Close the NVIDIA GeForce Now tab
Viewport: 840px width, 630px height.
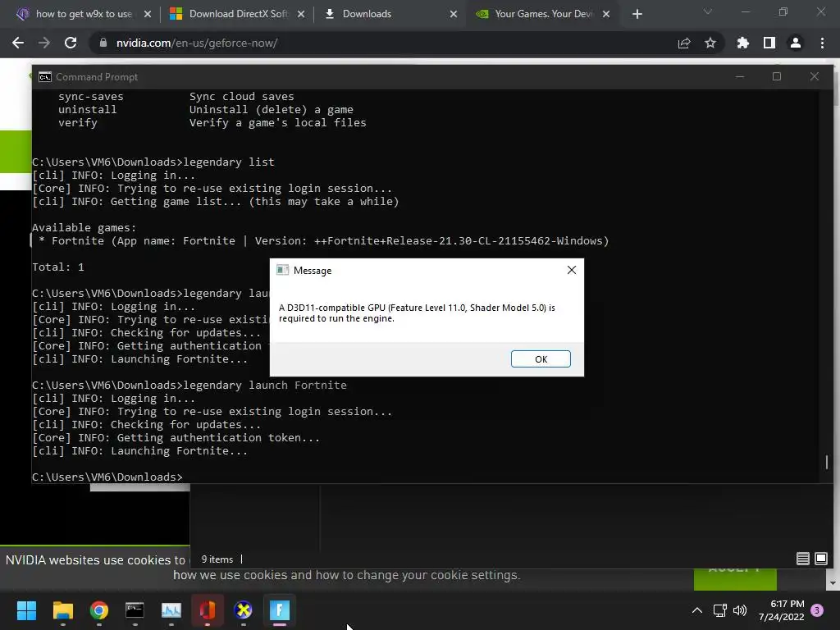pyautogui.click(x=606, y=14)
